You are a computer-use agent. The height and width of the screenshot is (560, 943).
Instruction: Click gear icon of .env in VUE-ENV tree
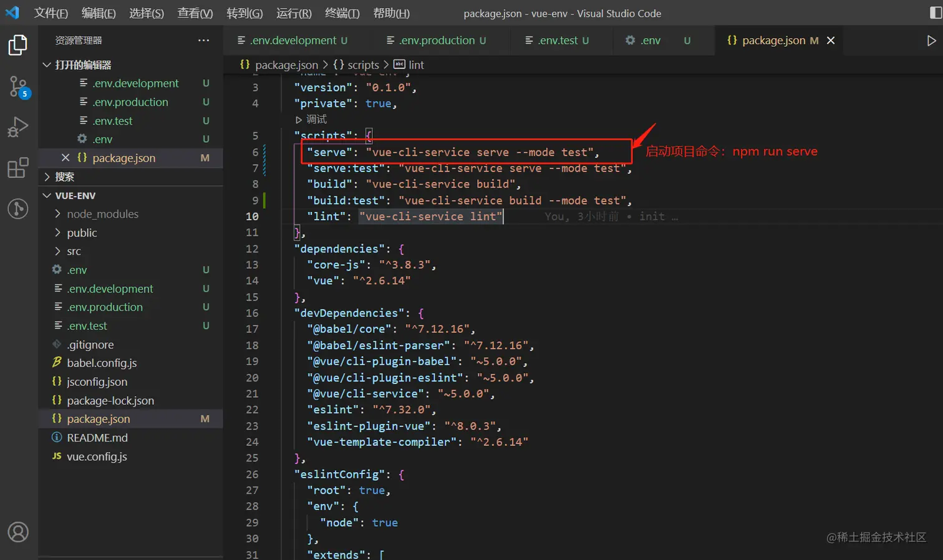(57, 269)
